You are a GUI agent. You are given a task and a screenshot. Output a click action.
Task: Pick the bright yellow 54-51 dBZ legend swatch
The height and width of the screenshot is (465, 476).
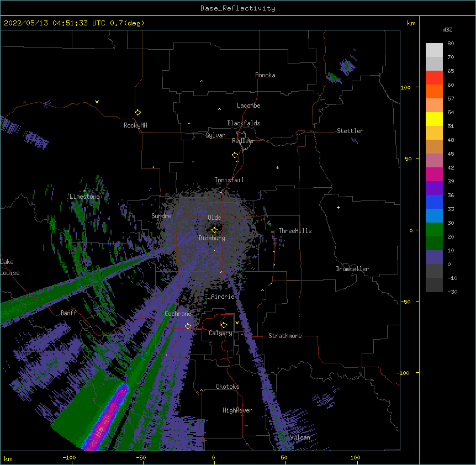(x=434, y=119)
